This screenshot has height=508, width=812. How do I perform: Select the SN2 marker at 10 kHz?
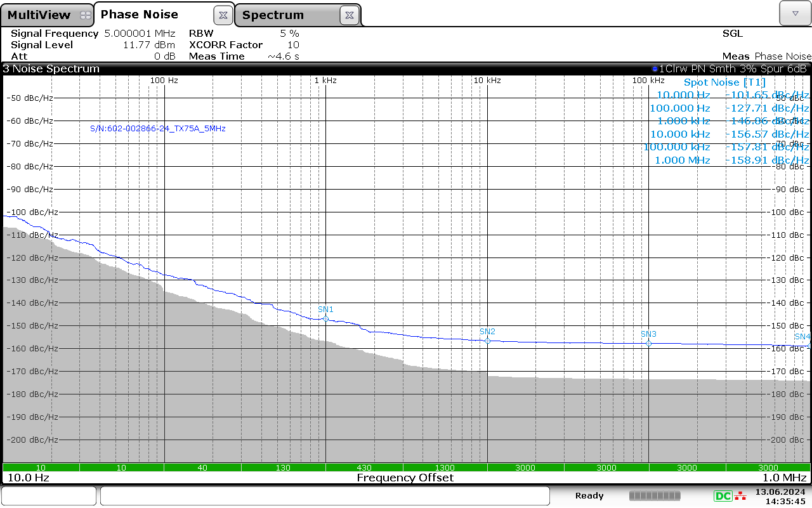[x=487, y=341]
